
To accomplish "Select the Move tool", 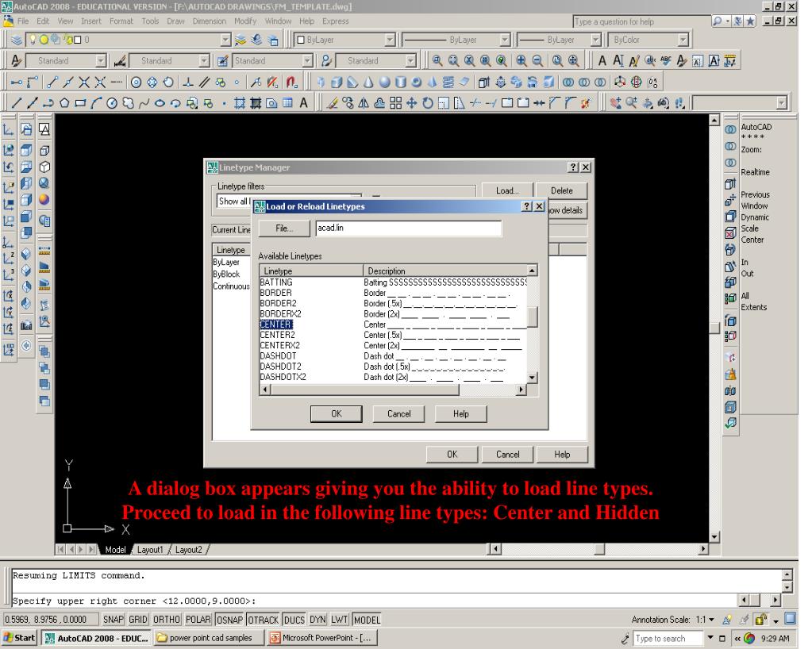I will pyautogui.click(x=411, y=103).
